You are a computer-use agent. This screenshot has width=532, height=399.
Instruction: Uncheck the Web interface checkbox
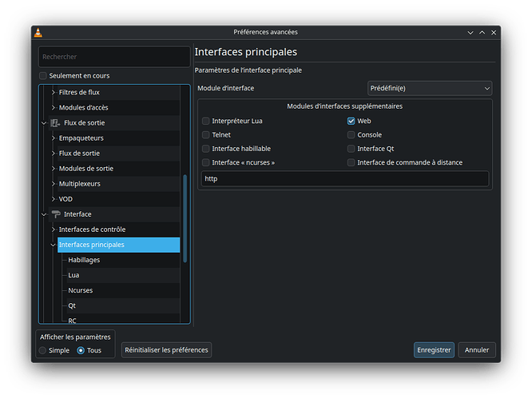(351, 121)
